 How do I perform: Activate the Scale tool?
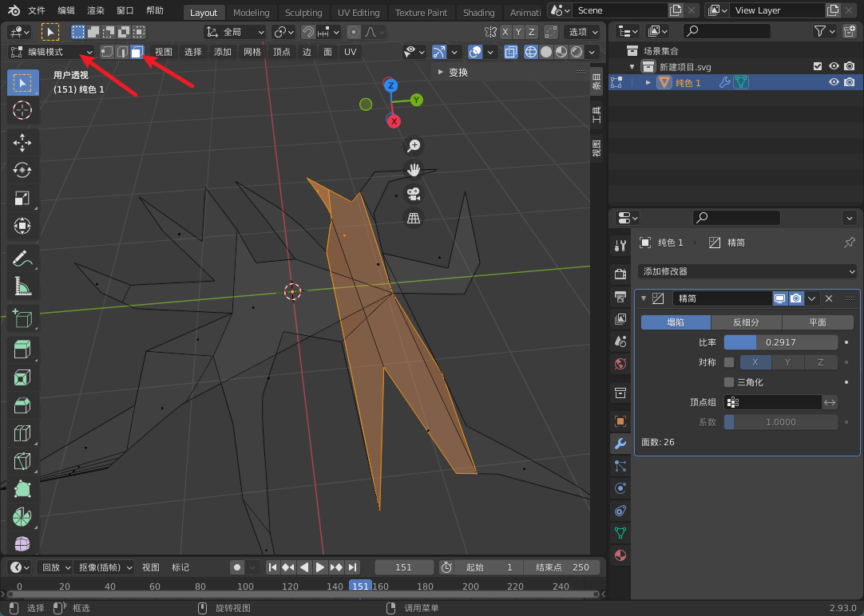click(x=22, y=198)
